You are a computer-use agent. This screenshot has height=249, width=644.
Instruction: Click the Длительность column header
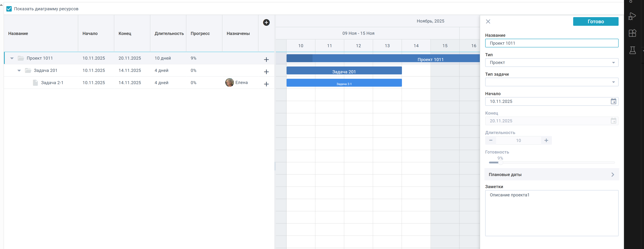169,34
